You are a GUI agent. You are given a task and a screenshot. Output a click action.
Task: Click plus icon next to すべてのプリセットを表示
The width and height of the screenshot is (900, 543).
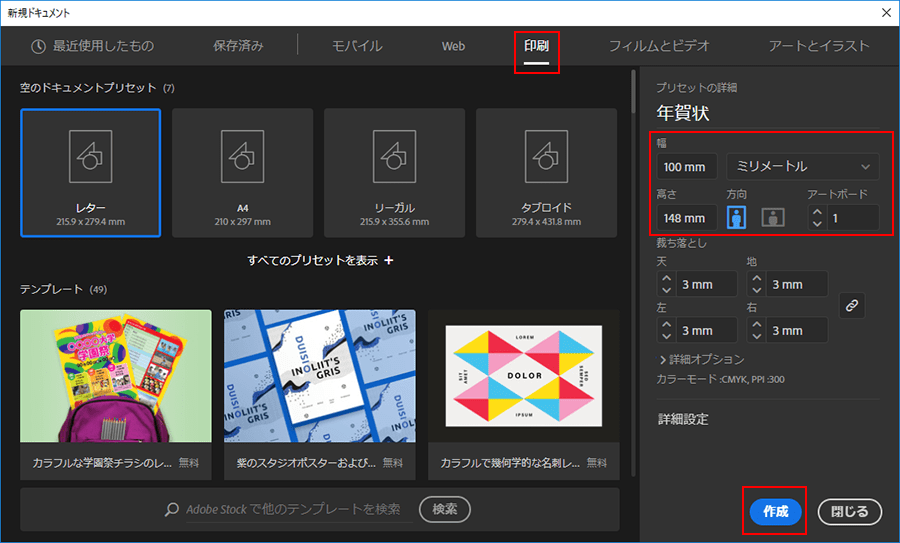point(389,261)
